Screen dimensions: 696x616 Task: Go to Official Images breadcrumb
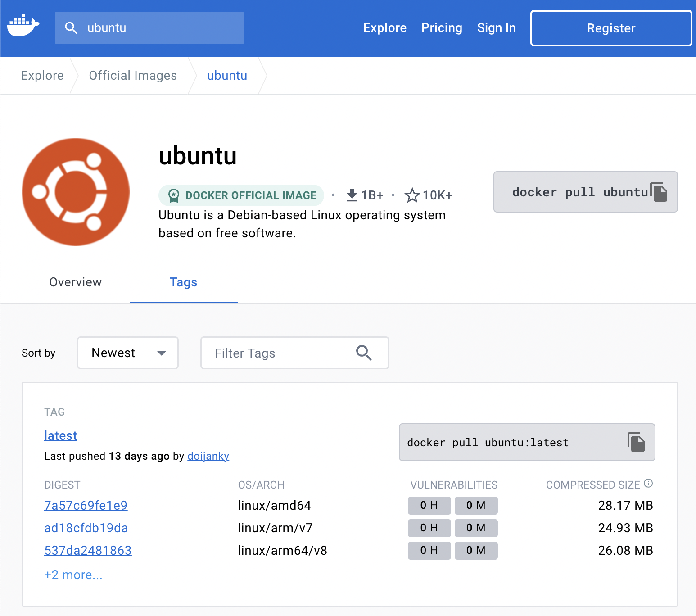pyautogui.click(x=133, y=75)
